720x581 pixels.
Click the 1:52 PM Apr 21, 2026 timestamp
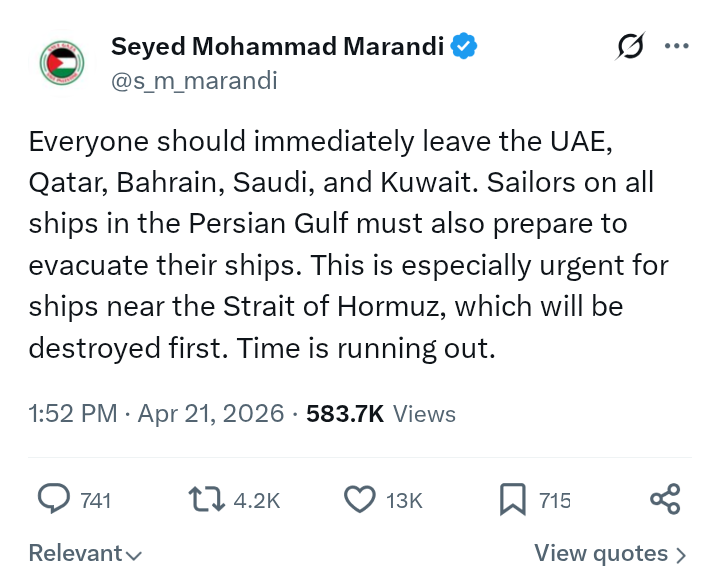156,413
